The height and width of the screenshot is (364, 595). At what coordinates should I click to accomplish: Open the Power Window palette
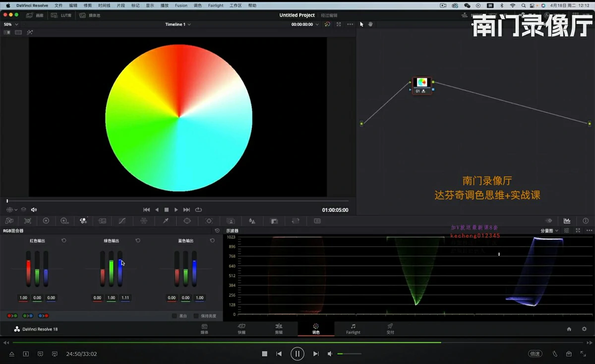(x=187, y=221)
